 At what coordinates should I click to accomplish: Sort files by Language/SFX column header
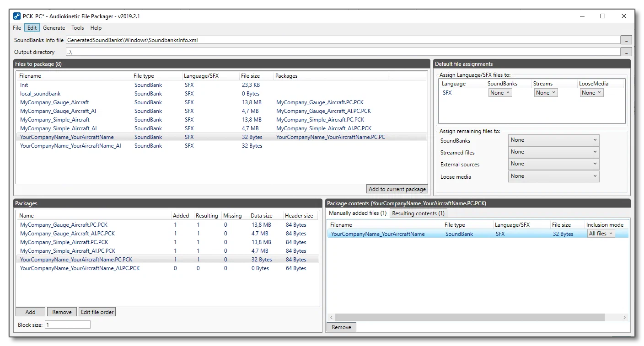pos(210,76)
